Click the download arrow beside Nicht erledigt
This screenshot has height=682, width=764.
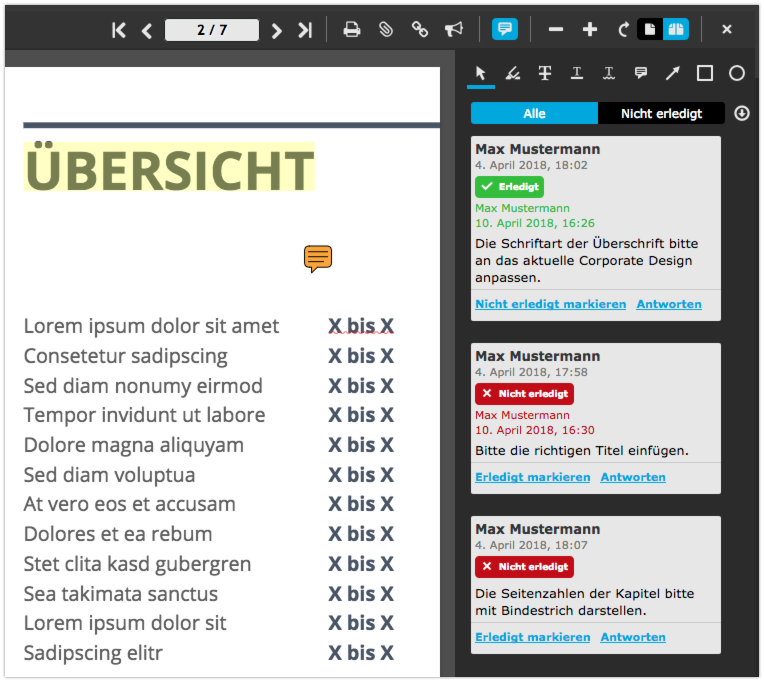coord(742,113)
